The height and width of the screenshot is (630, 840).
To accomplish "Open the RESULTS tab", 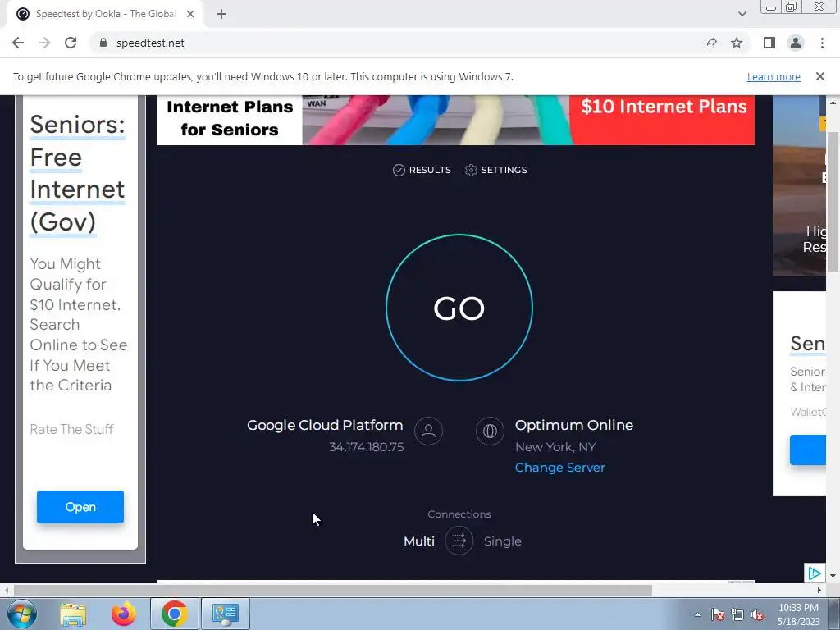I will (422, 170).
